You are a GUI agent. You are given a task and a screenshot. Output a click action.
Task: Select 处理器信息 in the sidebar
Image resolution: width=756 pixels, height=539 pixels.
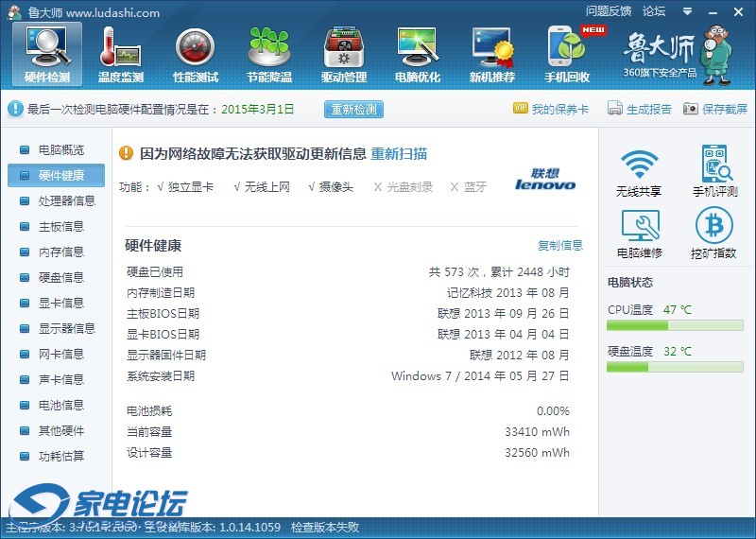(x=66, y=200)
